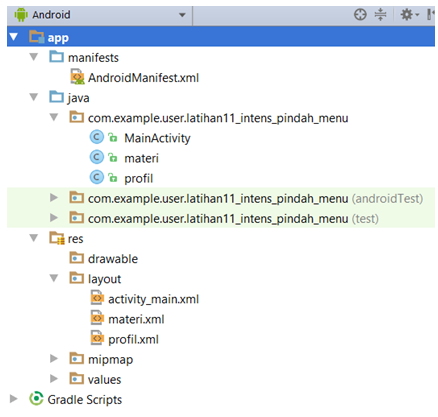Expand the mipmap folder
This screenshot has width=438, height=417.
[x=54, y=358]
